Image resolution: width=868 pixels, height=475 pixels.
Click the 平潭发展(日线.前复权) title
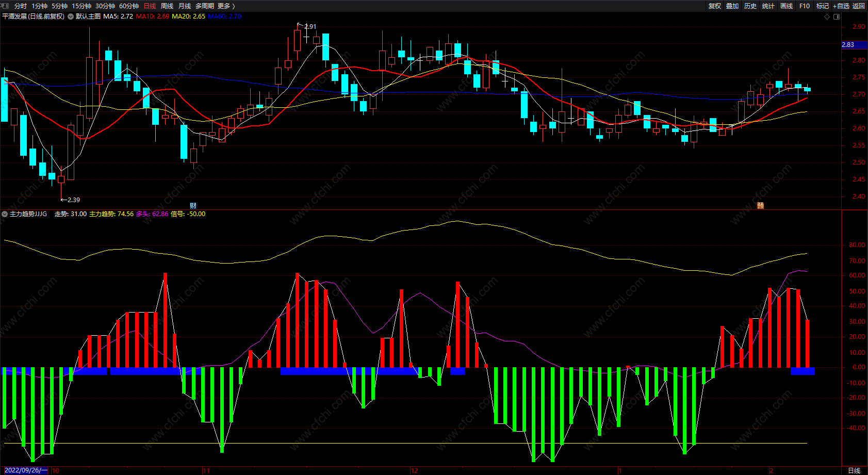34,17
